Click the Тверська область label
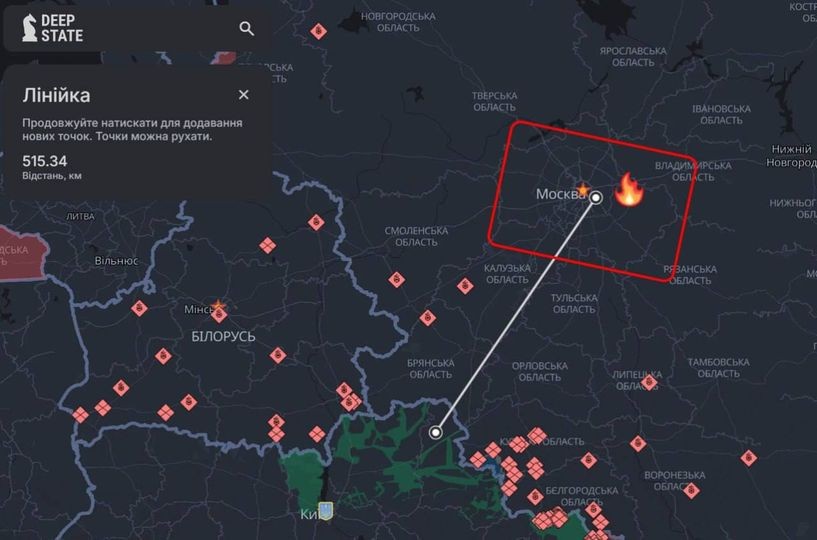The image size is (817, 540). tap(494, 102)
